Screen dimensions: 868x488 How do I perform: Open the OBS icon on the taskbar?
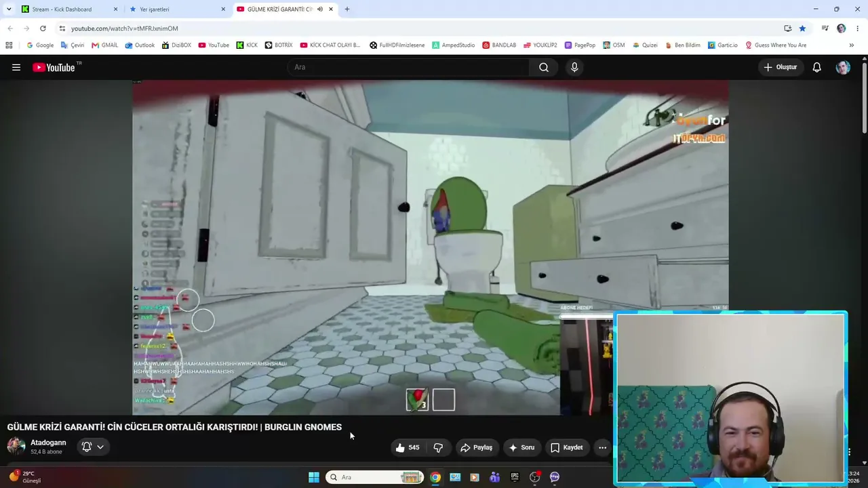coord(534,477)
